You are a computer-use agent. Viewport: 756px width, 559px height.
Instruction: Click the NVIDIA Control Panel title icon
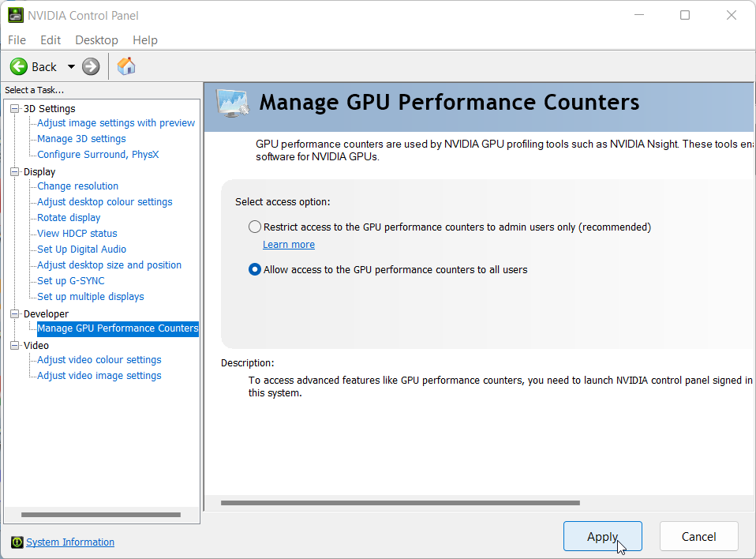tap(16, 15)
